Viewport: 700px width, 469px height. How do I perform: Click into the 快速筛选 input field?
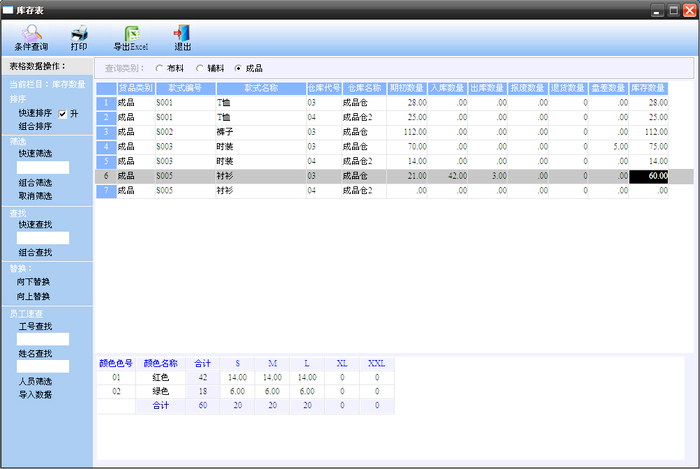coord(43,168)
